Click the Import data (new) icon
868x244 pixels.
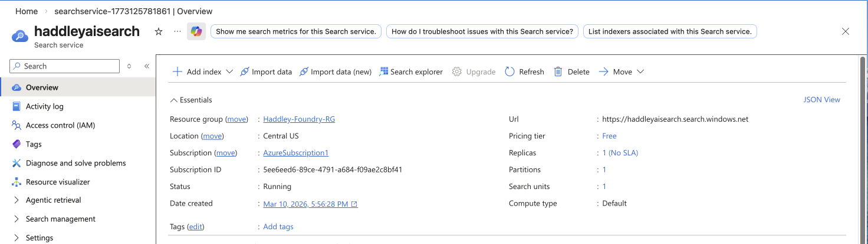pyautogui.click(x=304, y=71)
